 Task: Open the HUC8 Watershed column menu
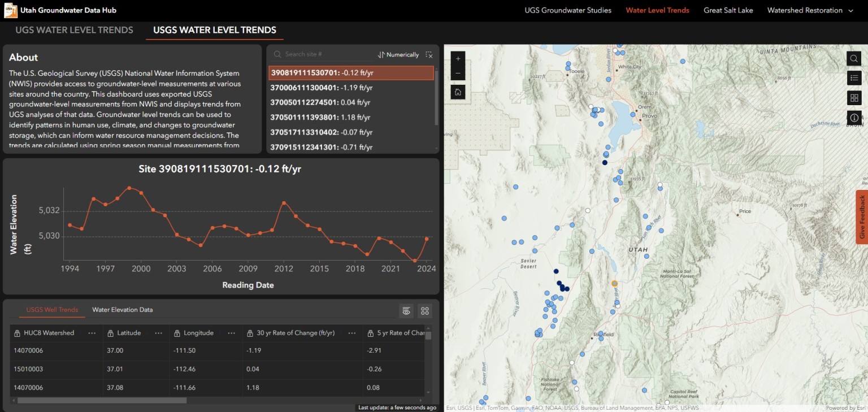[92, 333]
